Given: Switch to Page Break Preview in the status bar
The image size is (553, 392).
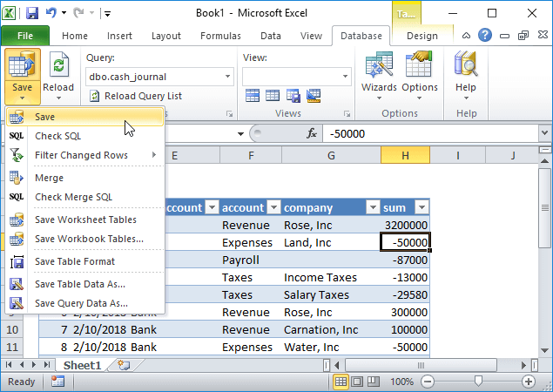Looking at the screenshot, I should tap(374, 382).
